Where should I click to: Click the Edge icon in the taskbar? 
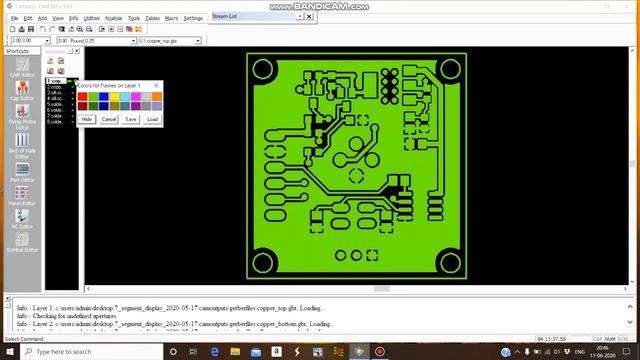214,351
